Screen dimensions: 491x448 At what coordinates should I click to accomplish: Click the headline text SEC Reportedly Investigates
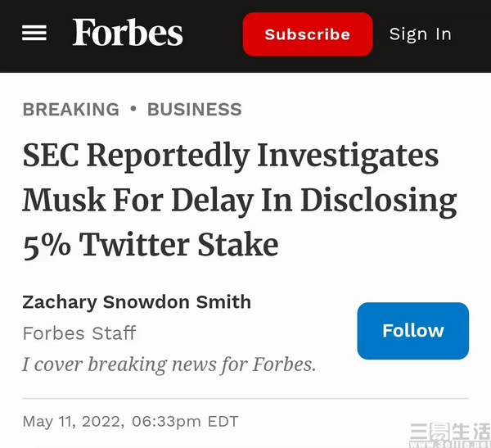coord(231,156)
